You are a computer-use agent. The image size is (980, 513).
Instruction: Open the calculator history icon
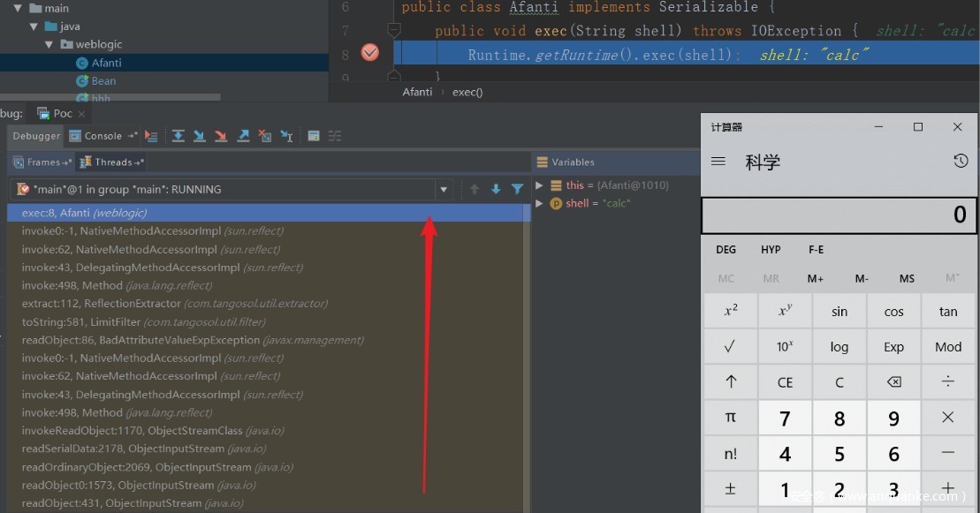(x=961, y=162)
